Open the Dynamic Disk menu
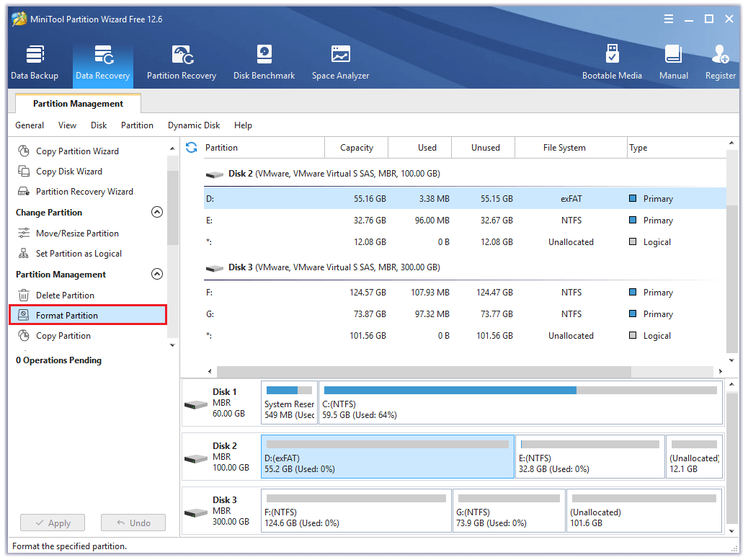The width and height of the screenshot is (748, 560). point(194,125)
